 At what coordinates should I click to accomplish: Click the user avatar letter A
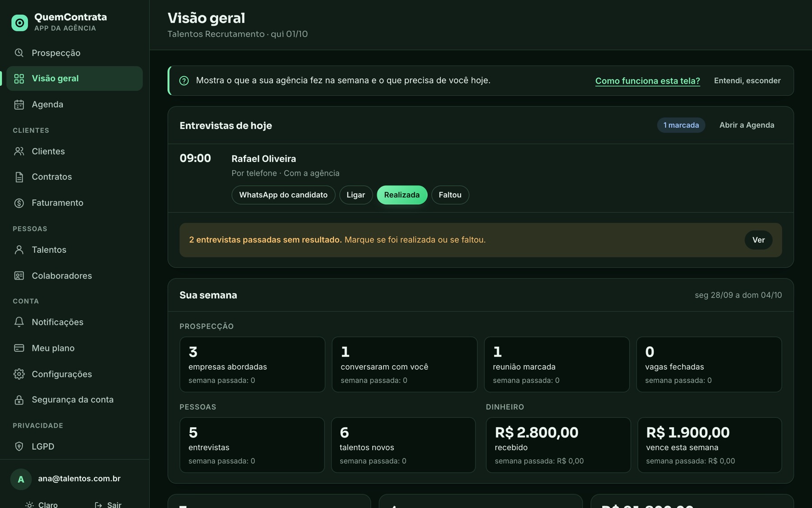click(x=21, y=479)
